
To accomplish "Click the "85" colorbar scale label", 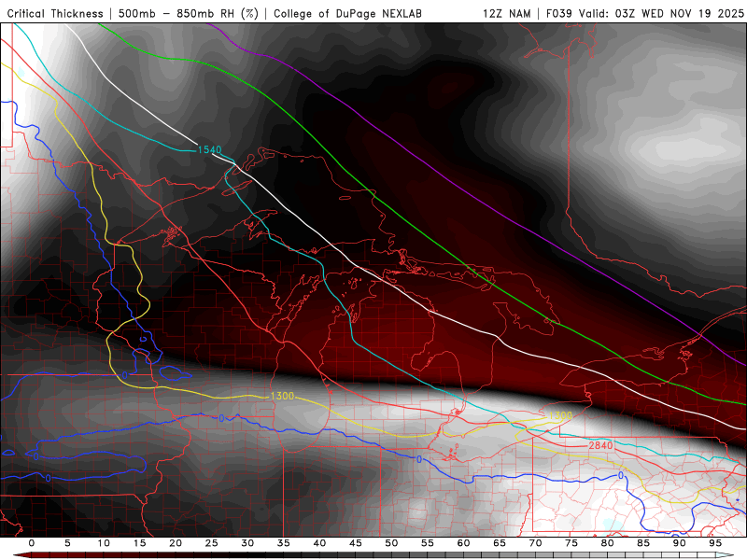I will point(643,543).
